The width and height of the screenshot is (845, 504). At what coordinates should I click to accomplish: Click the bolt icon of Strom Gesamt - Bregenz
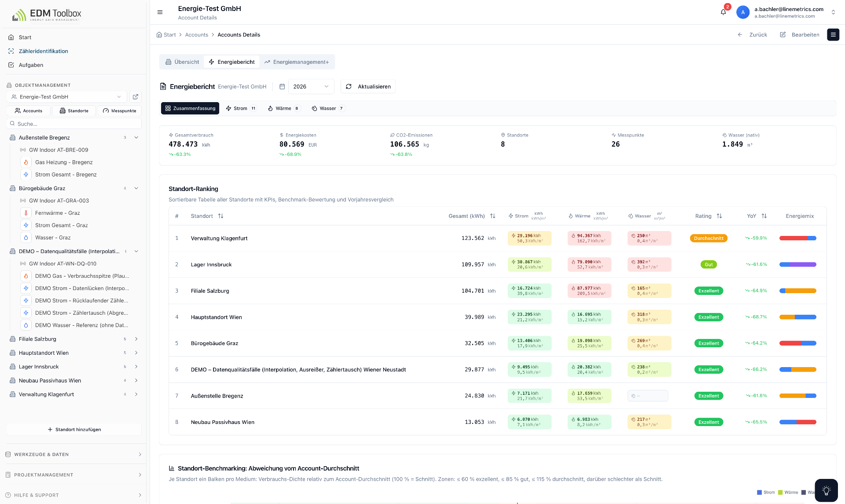pyautogui.click(x=26, y=175)
